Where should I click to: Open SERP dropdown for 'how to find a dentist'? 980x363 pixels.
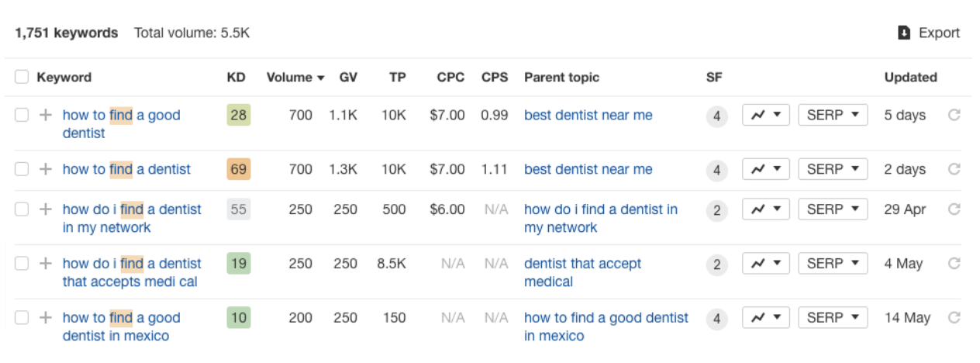(x=833, y=169)
